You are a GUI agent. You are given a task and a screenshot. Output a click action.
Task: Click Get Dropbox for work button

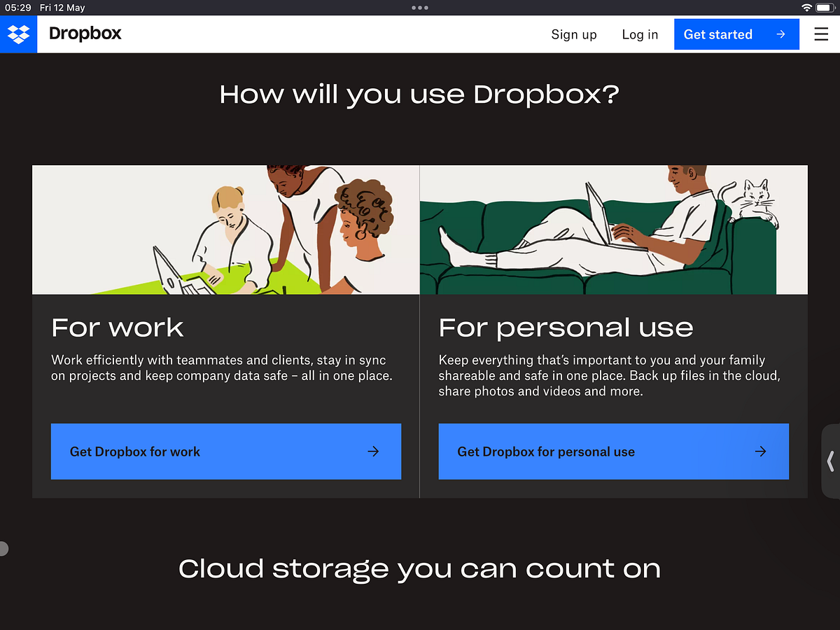coord(226,451)
